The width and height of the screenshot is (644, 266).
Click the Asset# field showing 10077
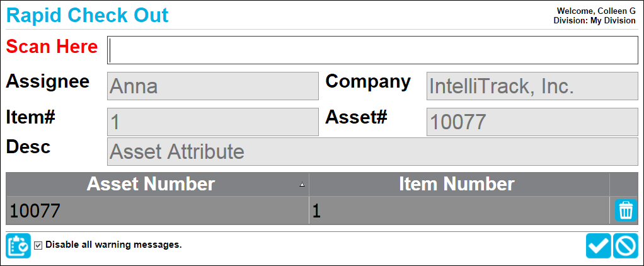click(x=532, y=122)
